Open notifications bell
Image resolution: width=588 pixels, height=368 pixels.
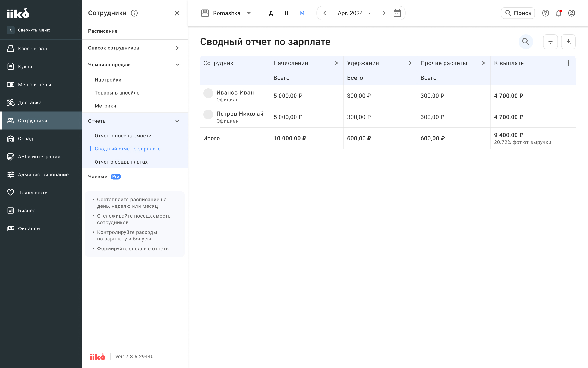point(559,13)
